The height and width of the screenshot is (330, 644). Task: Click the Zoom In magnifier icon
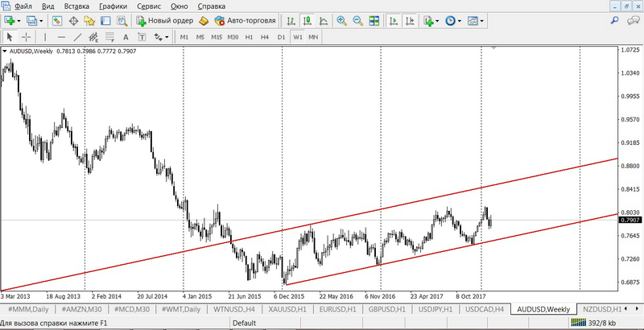341,21
